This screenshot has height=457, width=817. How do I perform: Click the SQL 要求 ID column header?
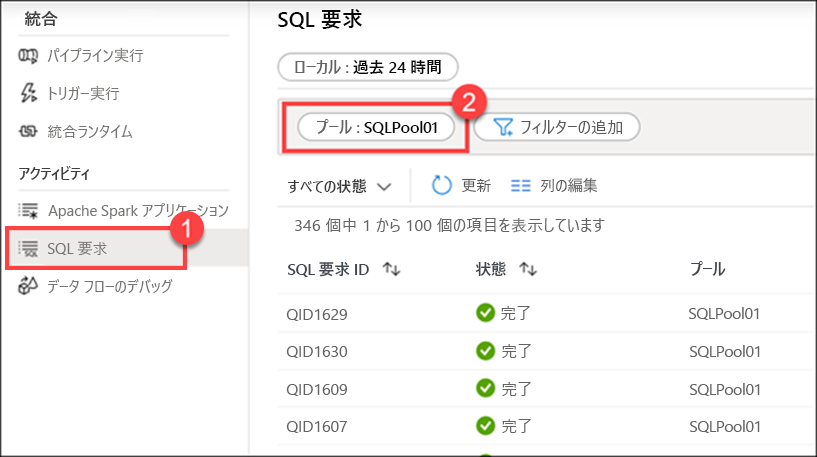tap(328, 269)
